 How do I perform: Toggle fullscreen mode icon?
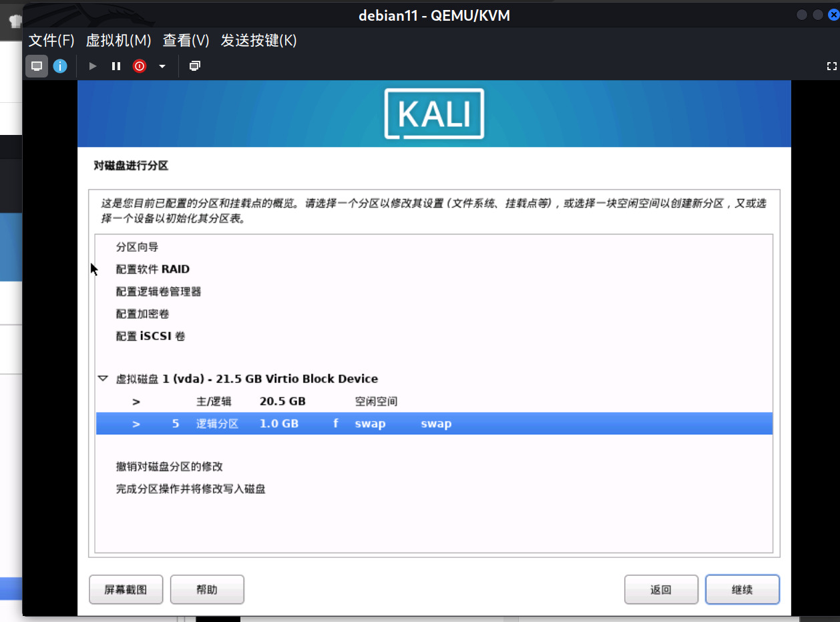tap(831, 66)
